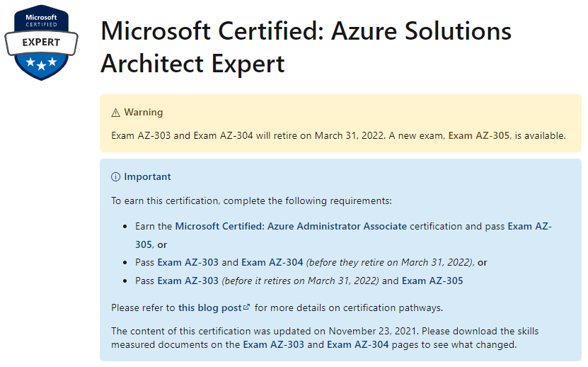
Task: Click the 'Important' label text
Action: (x=147, y=176)
